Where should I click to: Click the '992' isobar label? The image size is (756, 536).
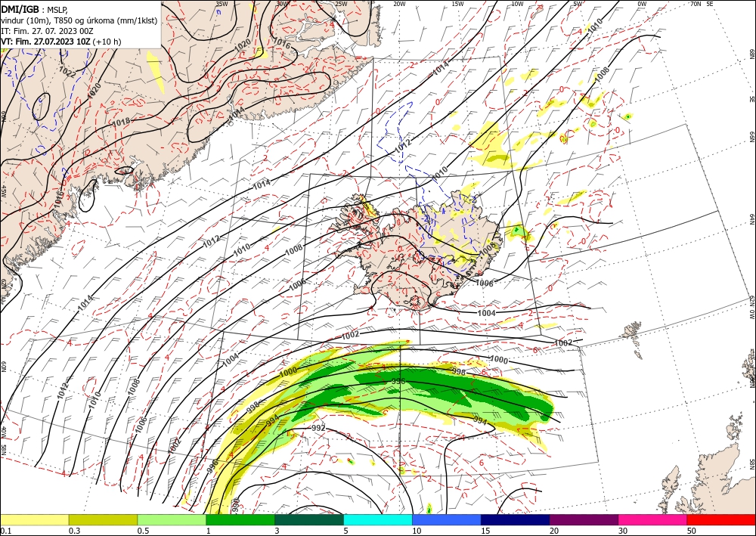click(x=318, y=428)
